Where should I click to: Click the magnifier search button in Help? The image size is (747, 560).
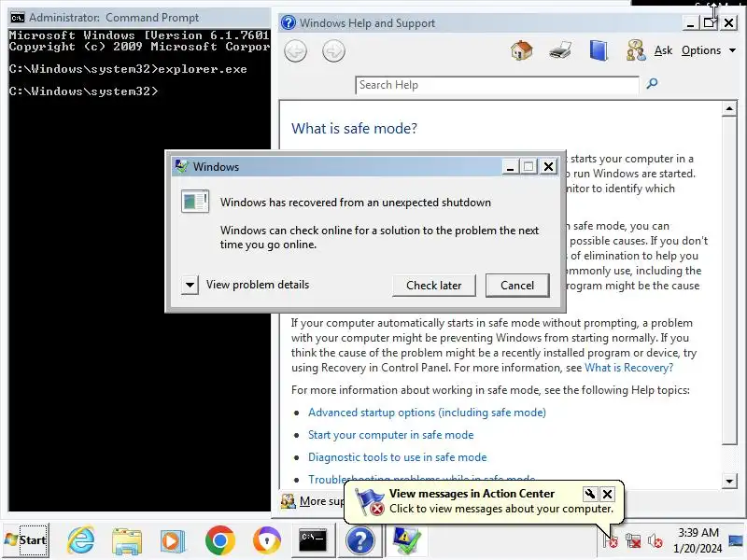(652, 84)
